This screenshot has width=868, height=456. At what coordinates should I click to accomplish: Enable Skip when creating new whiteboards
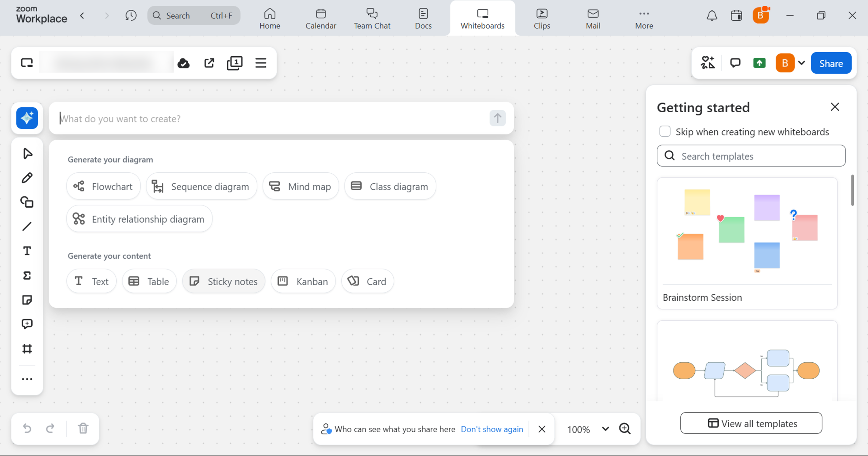point(665,132)
